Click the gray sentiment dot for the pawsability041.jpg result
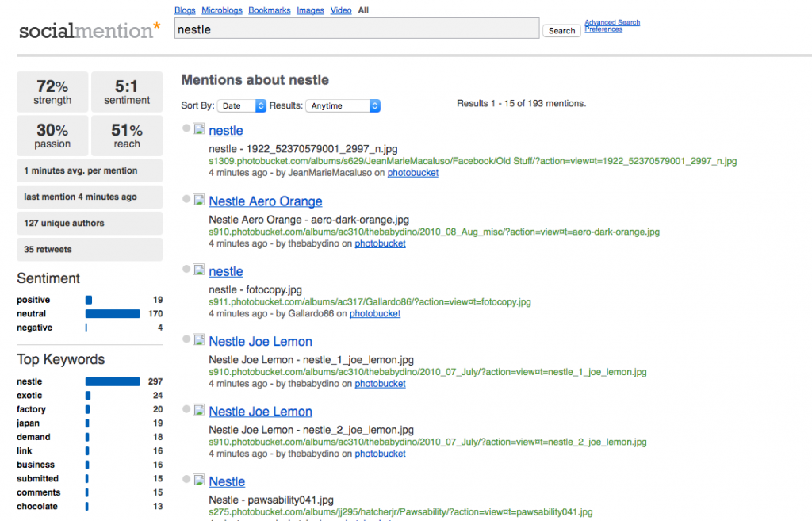The image size is (812, 521). click(x=186, y=479)
